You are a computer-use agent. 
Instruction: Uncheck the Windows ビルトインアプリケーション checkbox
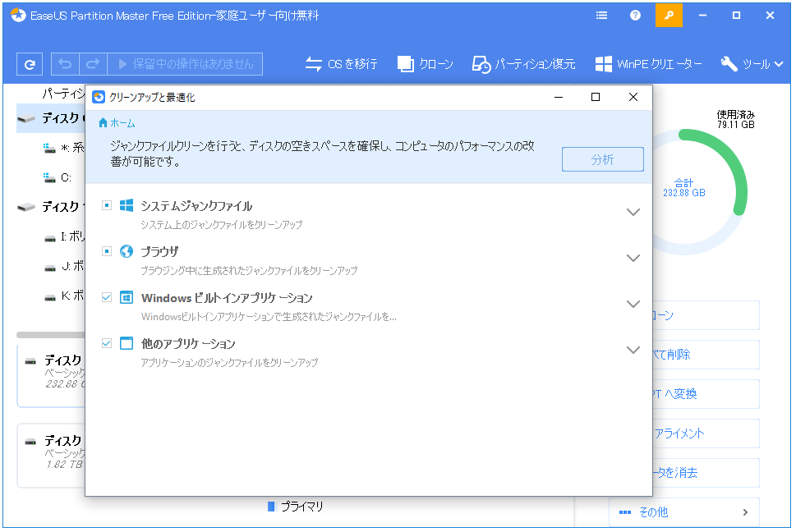pyautogui.click(x=107, y=297)
